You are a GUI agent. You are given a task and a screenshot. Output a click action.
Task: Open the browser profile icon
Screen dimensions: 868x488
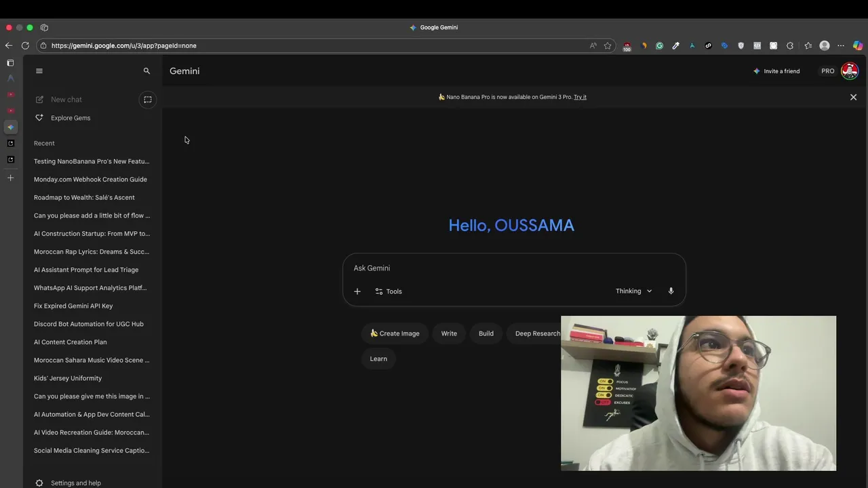pos(825,45)
